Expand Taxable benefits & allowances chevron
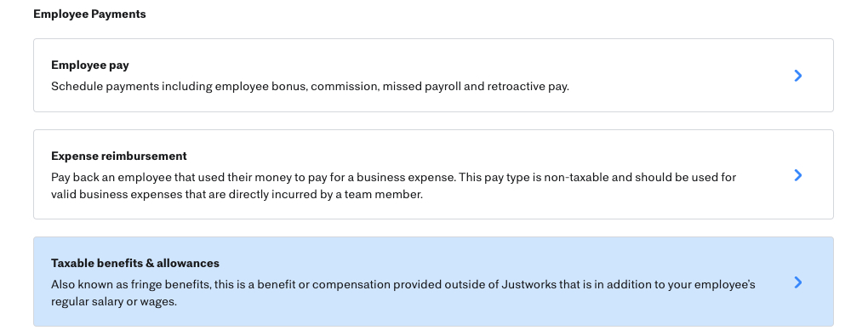 797,282
